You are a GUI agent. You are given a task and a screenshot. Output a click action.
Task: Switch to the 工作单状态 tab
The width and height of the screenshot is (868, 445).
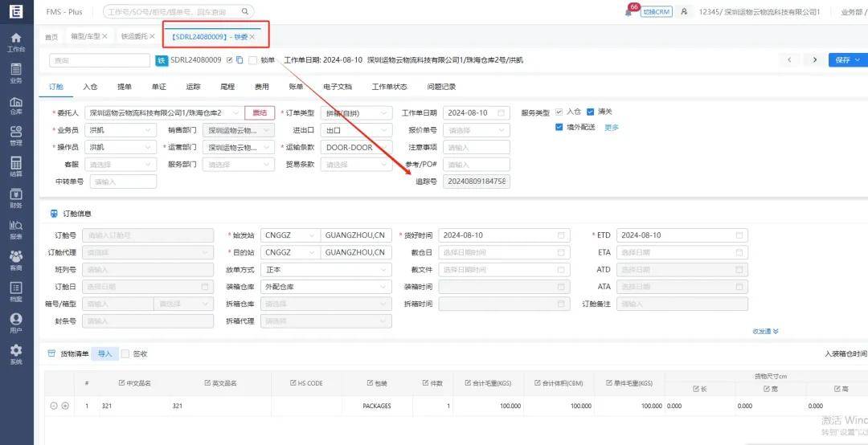pos(390,87)
